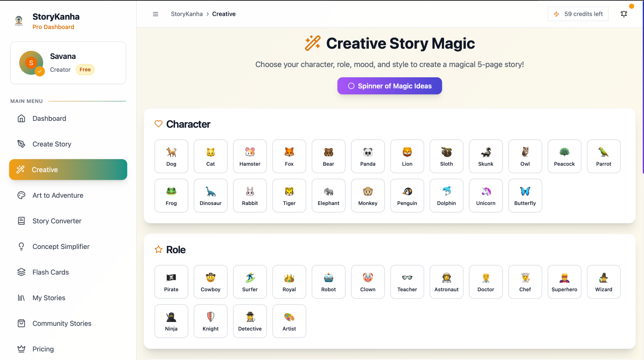
Task: Go to Flash Cards in sidebar
Action: tap(50, 272)
